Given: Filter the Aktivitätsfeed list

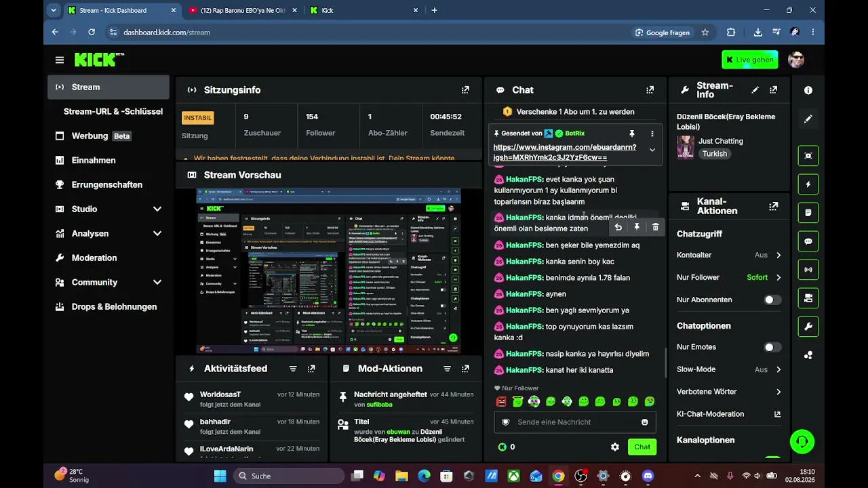Looking at the screenshot, I should (x=293, y=369).
